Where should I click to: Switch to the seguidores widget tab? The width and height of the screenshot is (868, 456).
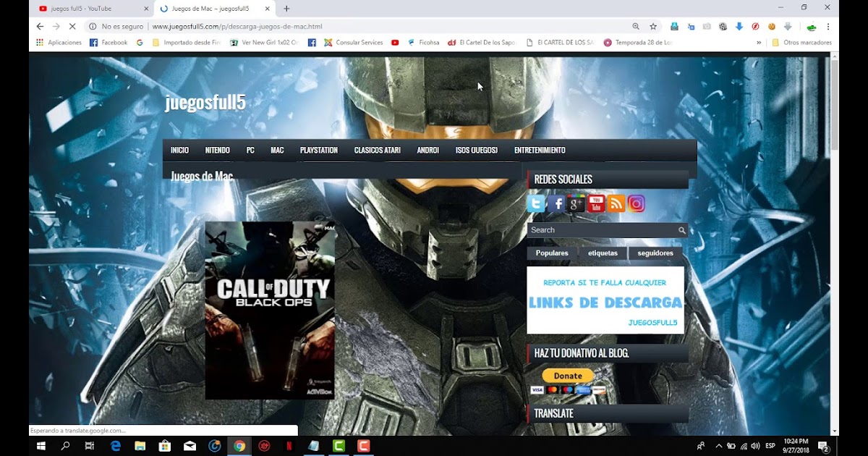[x=655, y=253]
